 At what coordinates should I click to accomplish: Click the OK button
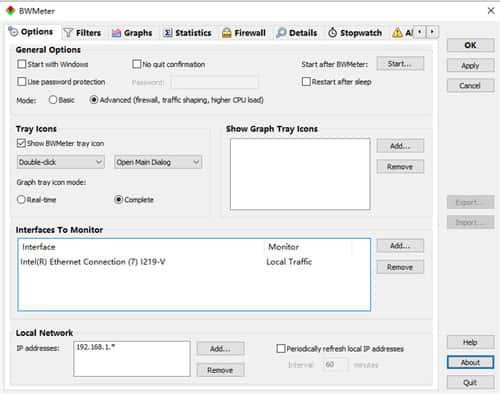[470, 45]
